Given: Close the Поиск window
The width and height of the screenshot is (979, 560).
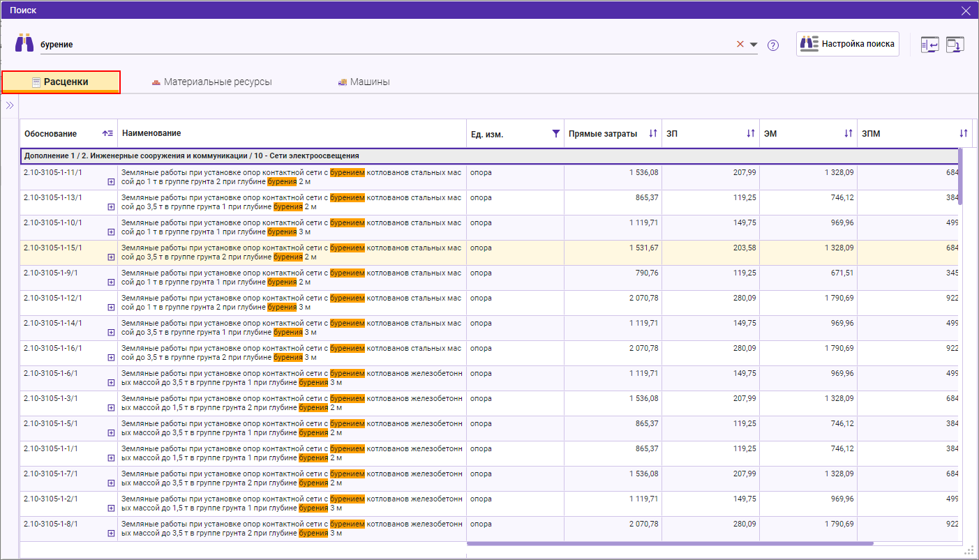Looking at the screenshot, I should coord(966,10).
